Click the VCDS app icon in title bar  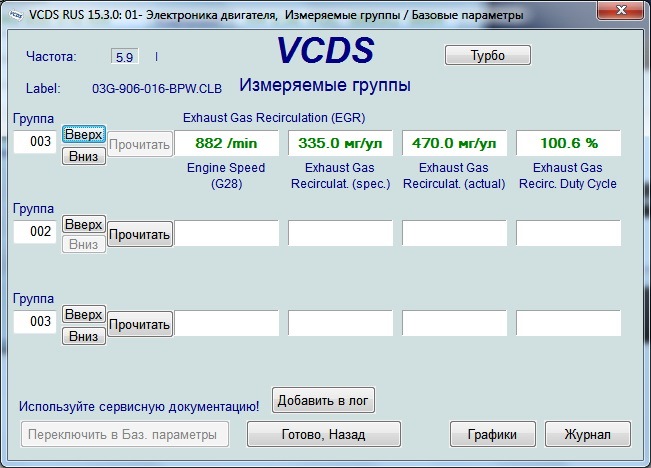tap(16, 15)
